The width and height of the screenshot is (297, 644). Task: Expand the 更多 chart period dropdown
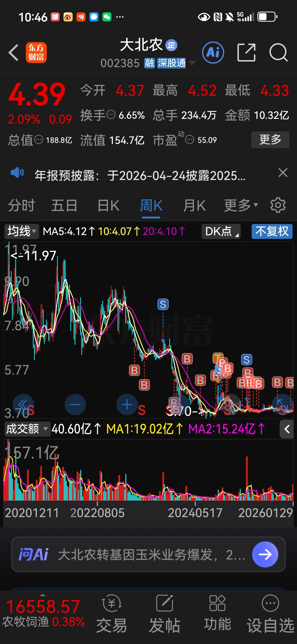(241, 205)
